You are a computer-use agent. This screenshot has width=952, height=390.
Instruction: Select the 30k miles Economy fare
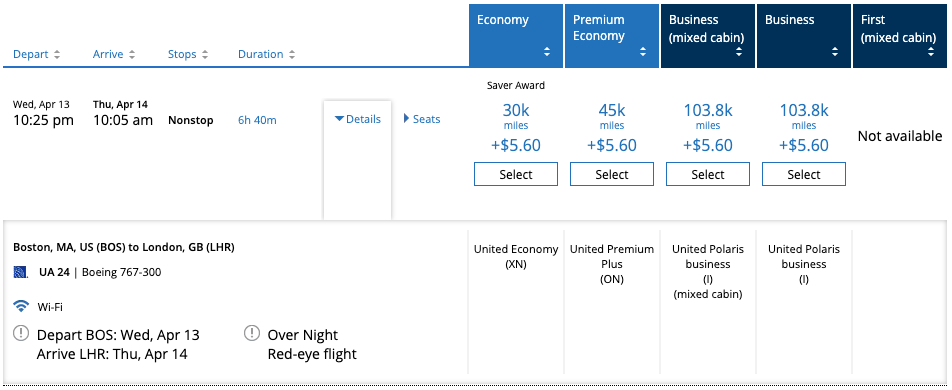(x=515, y=174)
